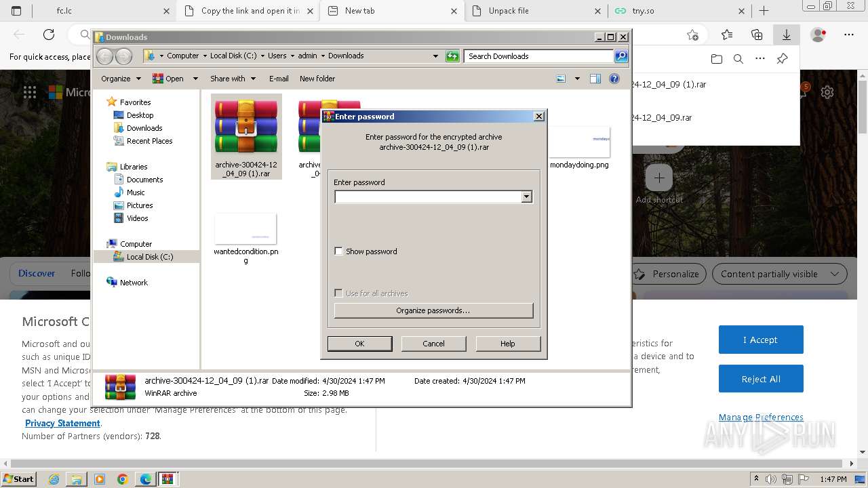Open the browser profile avatar

(x=818, y=35)
